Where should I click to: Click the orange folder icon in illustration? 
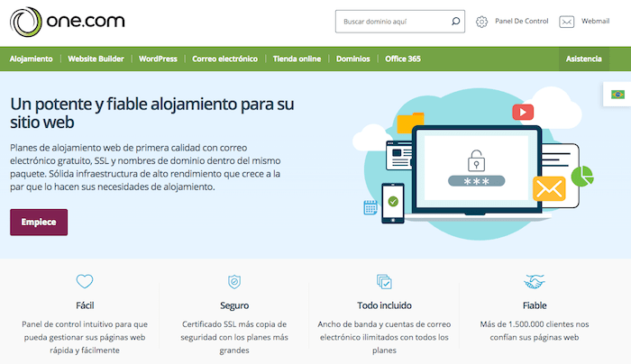pyautogui.click(x=410, y=123)
